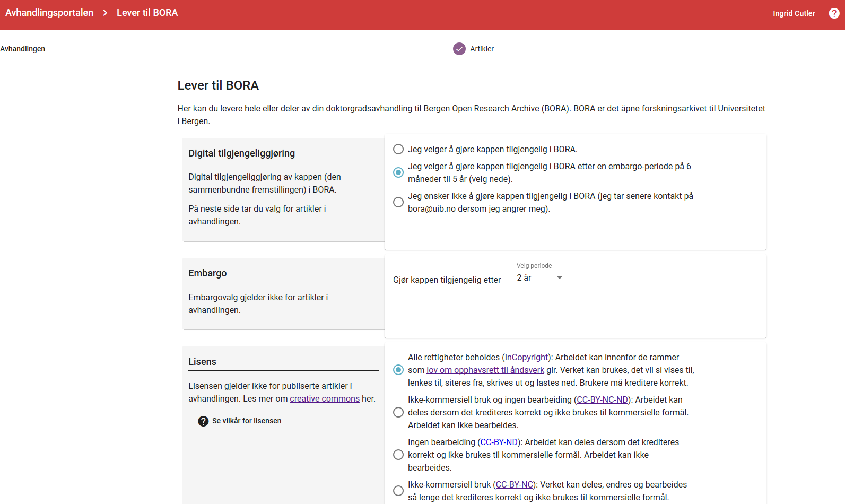Image resolution: width=845 pixels, height=504 pixels.
Task: Go to Avhandlingsportalen in the breadcrumb
Action: point(49,13)
